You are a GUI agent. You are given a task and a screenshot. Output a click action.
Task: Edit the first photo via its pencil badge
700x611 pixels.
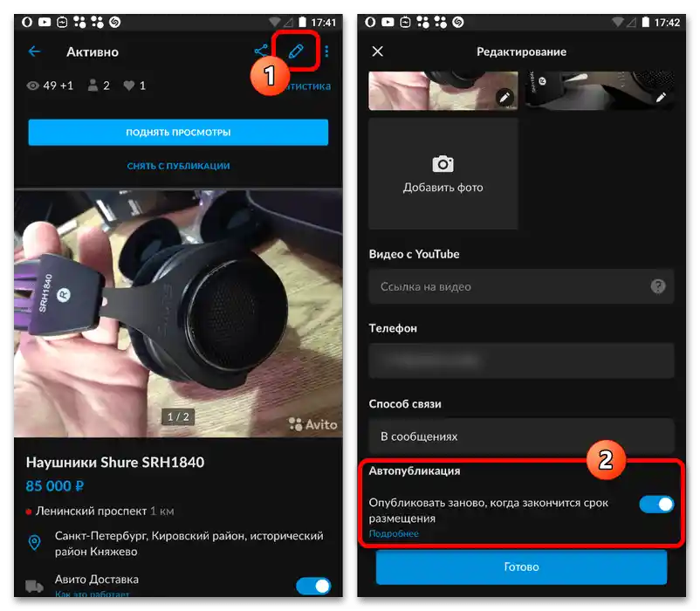point(504,97)
